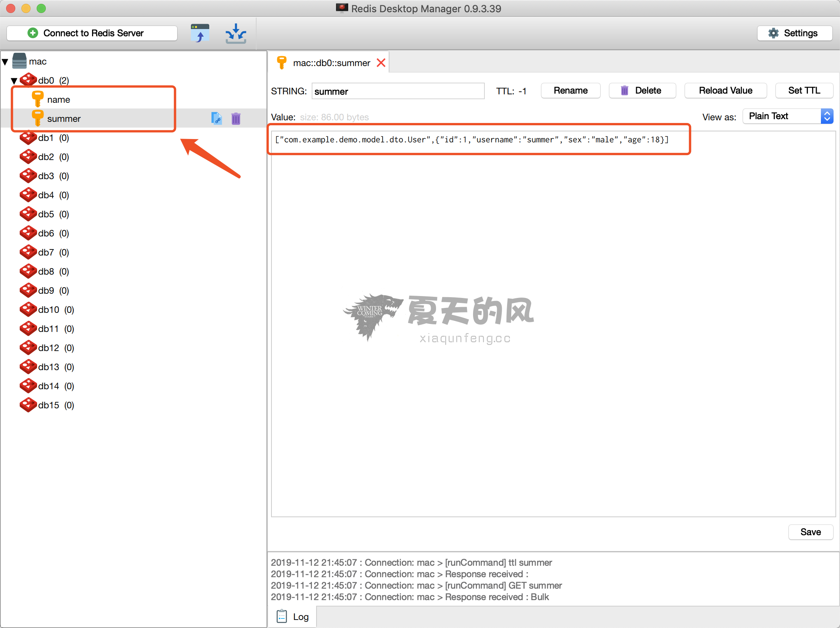Open database db1
Viewport: 840px width, 628px height.
click(53, 138)
